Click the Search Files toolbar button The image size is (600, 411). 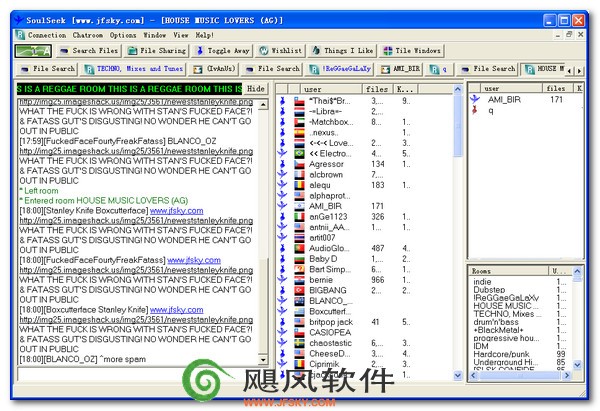[89, 51]
